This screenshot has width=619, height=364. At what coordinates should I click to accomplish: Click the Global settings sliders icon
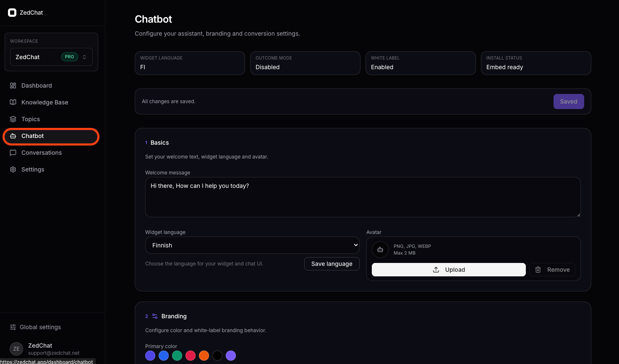click(13, 327)
